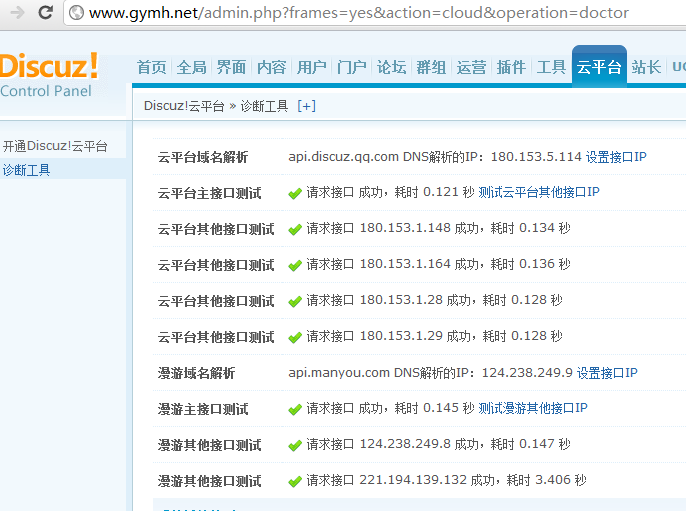The width and height of the screenshot is (686, 511).
Task: Click green check for 云平台主接口测试
Action: coord(295,193)
